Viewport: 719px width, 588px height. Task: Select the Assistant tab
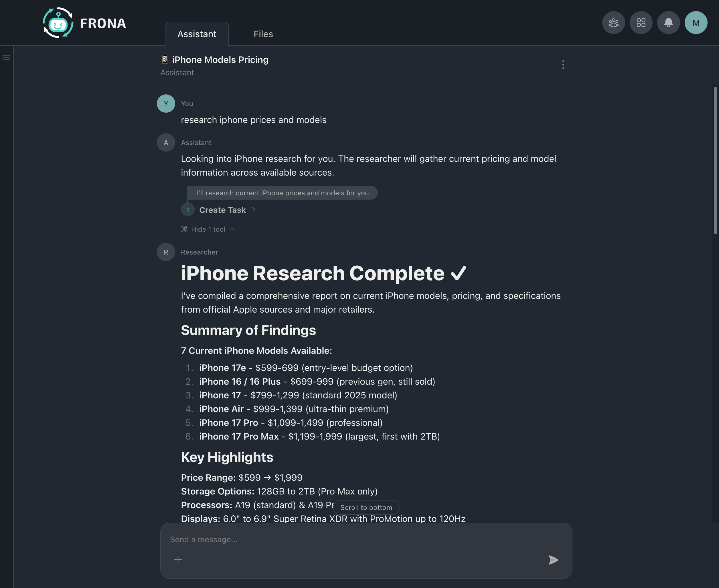(x=197, y=33)
